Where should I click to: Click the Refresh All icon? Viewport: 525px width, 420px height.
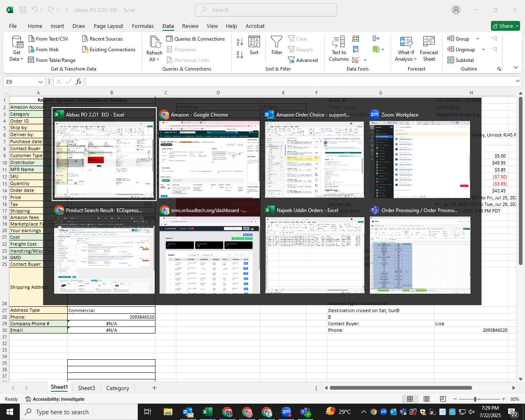click(x=155, y=42)
